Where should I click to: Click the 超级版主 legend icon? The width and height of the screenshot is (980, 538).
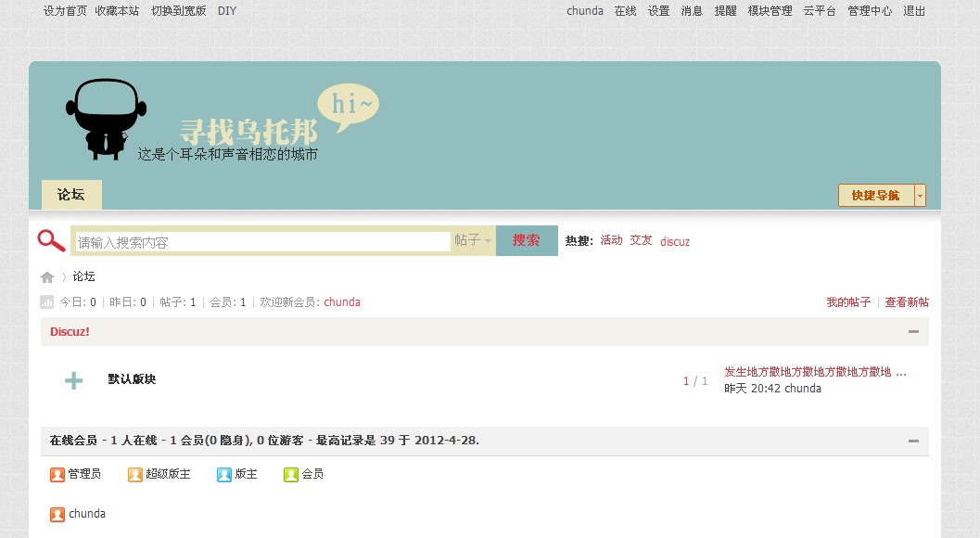[135, 475]
